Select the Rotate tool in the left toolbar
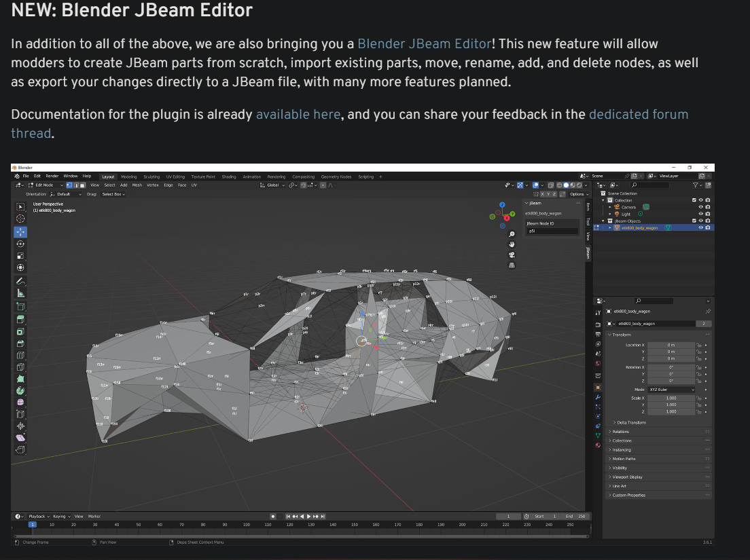Image resolution: width=750 pixels, height=560 pixels. [x=20, y=244]
